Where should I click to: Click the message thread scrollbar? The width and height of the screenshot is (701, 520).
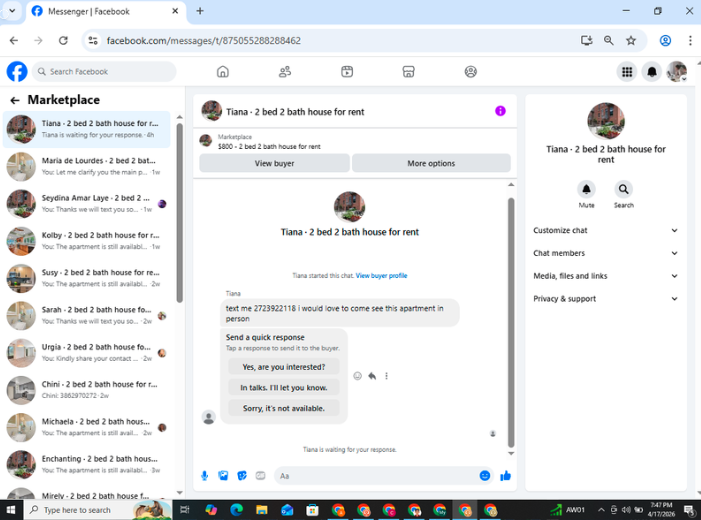[511, 322]
